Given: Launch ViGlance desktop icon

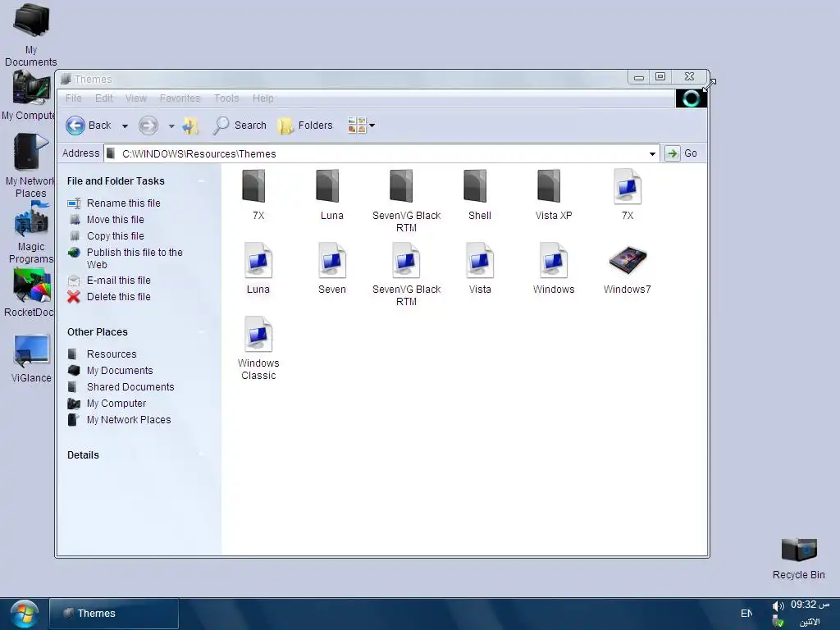Looking at the screenshot, I should pyautogui.click(x=31, y=358).
